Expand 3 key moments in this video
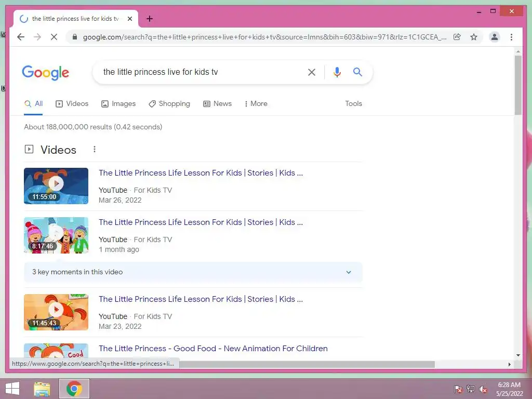The width and height of the screenshot is (532, 399). coord(193,272)
